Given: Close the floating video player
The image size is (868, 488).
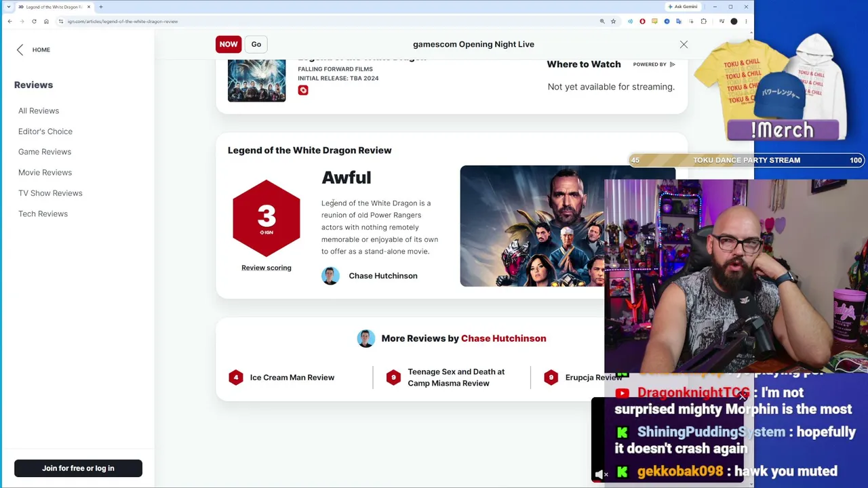Looking at the screenshot, I should [742, 398].
